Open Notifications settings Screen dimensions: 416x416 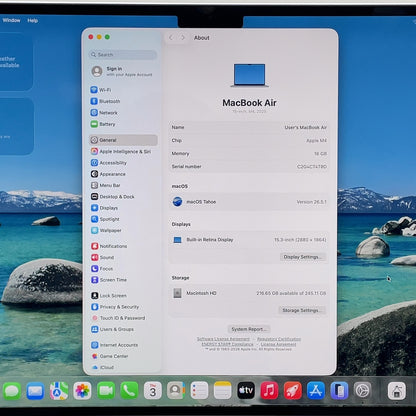tap(109, 246)
